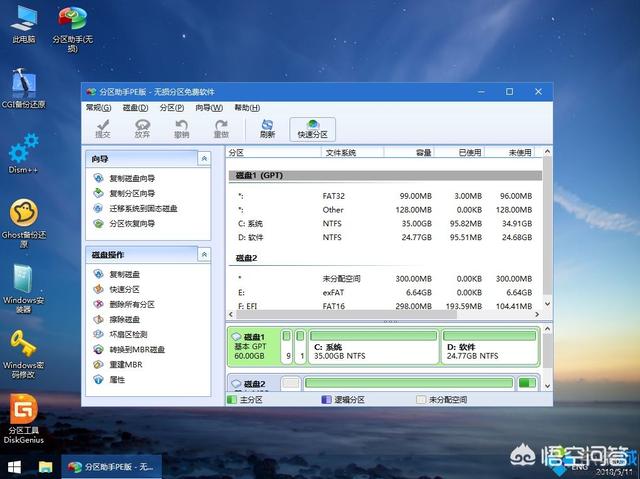640x479 pixels.
Task: Click 转换到MBR磁盘 in disk operations
Action: [x=137, y=349]
